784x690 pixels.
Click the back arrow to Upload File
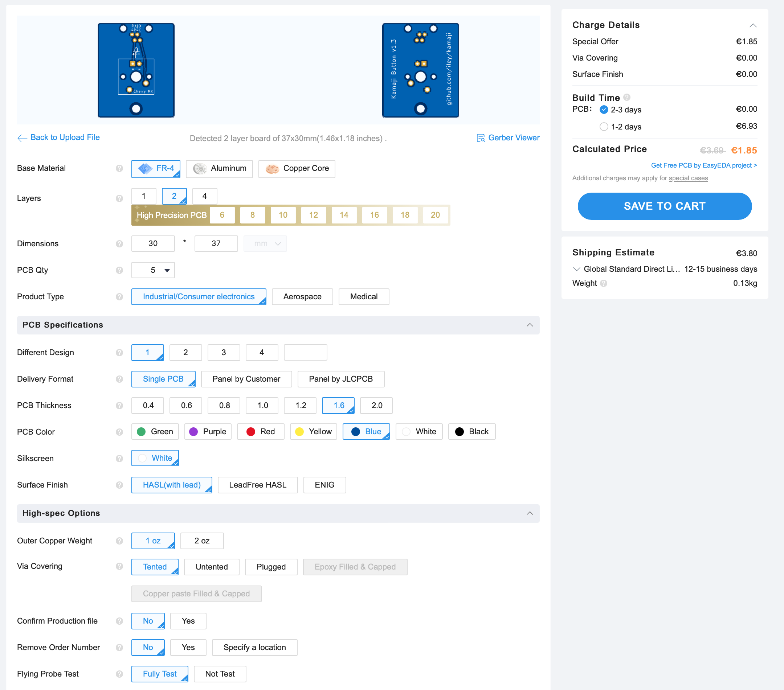tap(22, 138)
